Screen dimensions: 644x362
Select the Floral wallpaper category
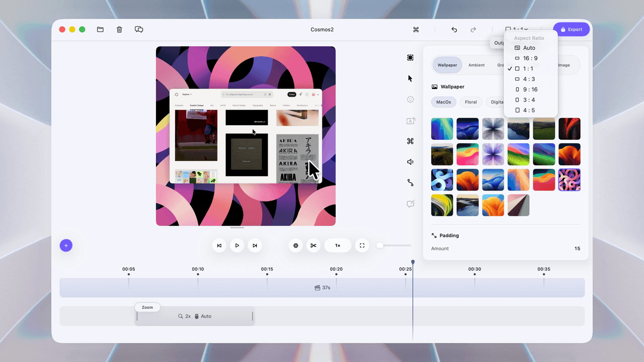pos(470,102)
